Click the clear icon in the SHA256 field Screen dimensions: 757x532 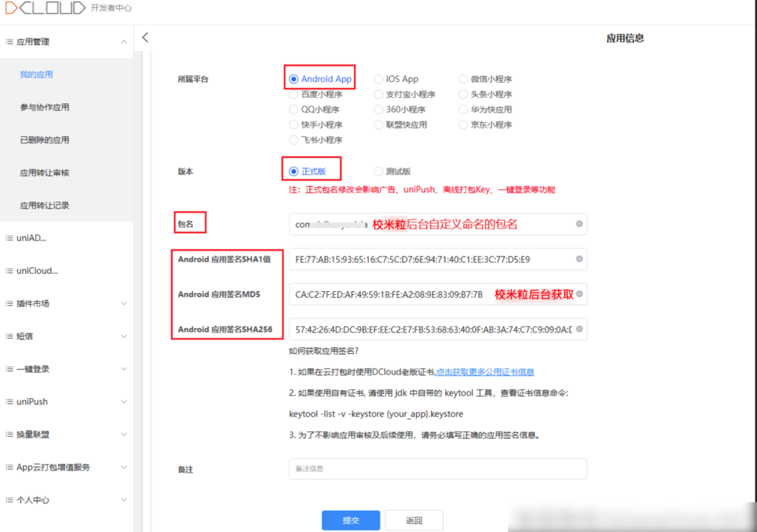pos(579,329)
